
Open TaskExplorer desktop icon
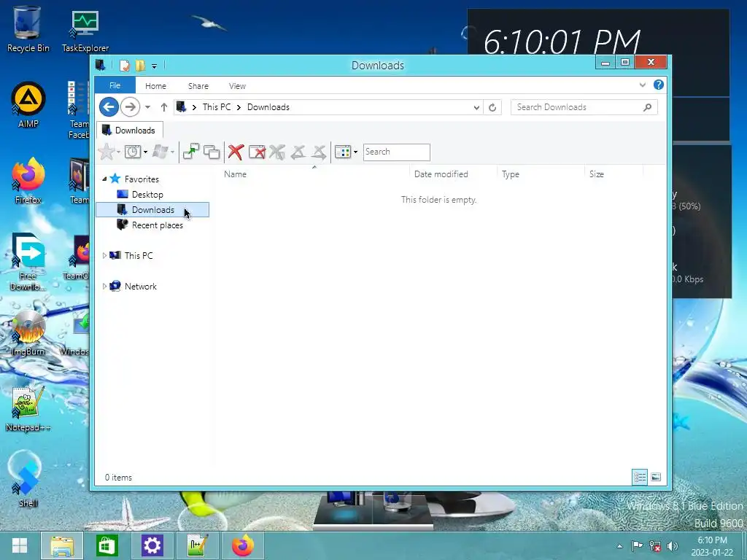pos(85,31)
